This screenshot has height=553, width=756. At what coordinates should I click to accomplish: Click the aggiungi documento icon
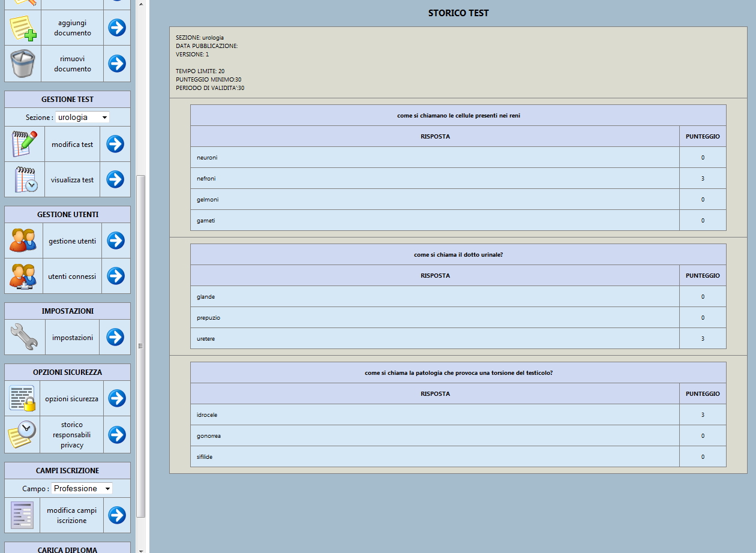click(22, 27)
